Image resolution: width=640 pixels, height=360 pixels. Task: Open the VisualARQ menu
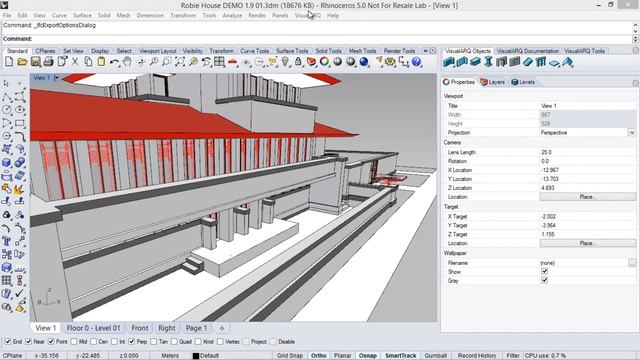pos(308,15)
